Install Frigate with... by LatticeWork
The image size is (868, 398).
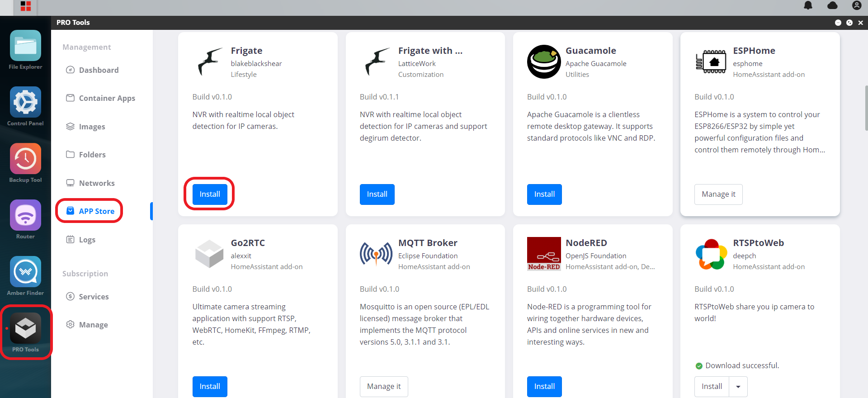(377, 194)
